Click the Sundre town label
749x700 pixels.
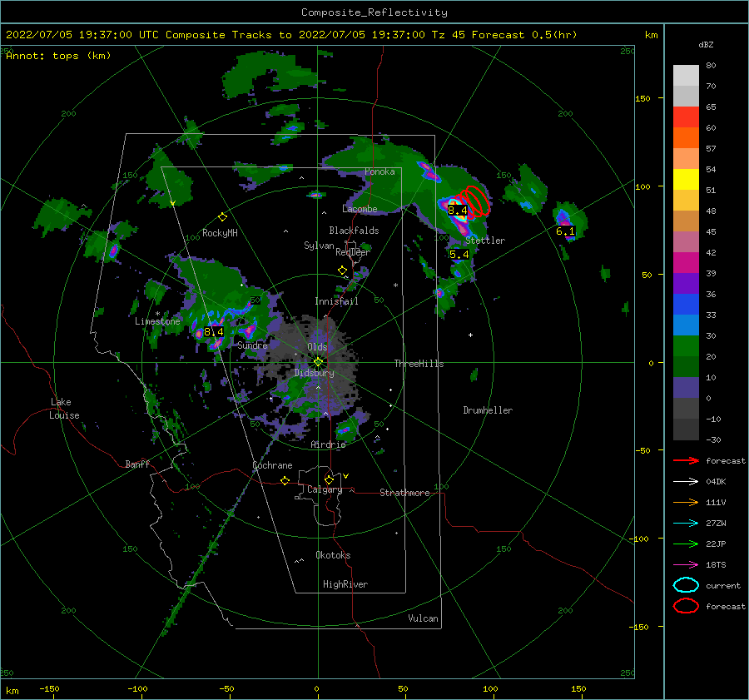pos(252,345)
